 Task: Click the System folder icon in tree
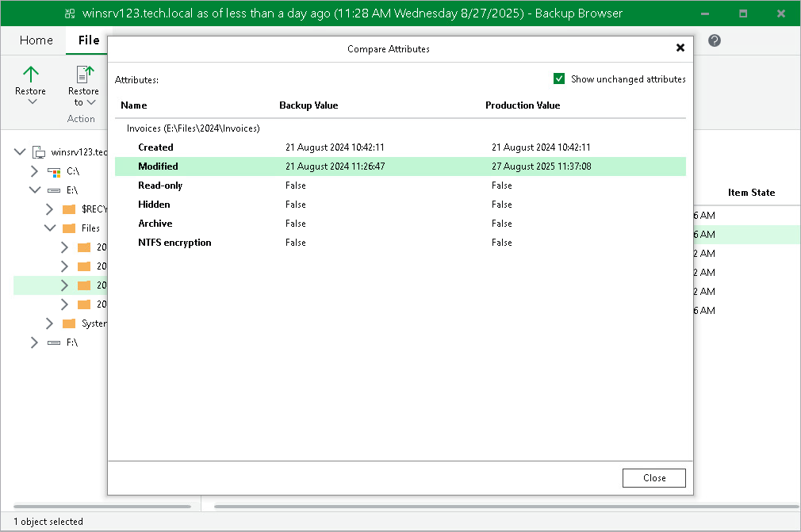coord(69,323)
